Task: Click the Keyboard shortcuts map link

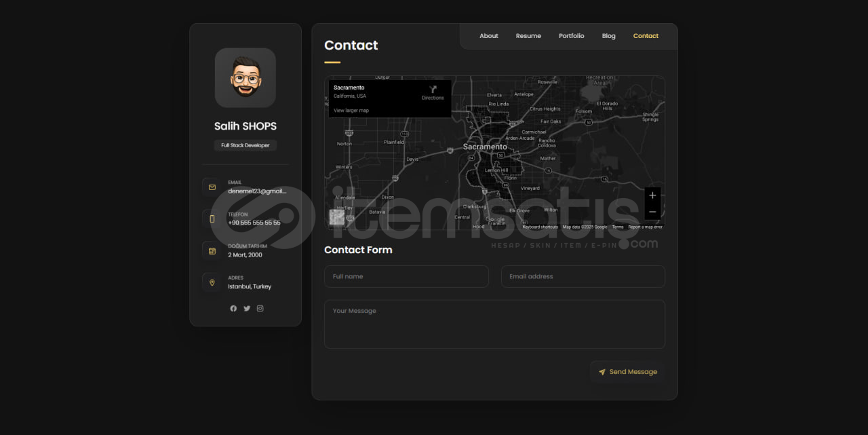Action: tap(540, 227)
